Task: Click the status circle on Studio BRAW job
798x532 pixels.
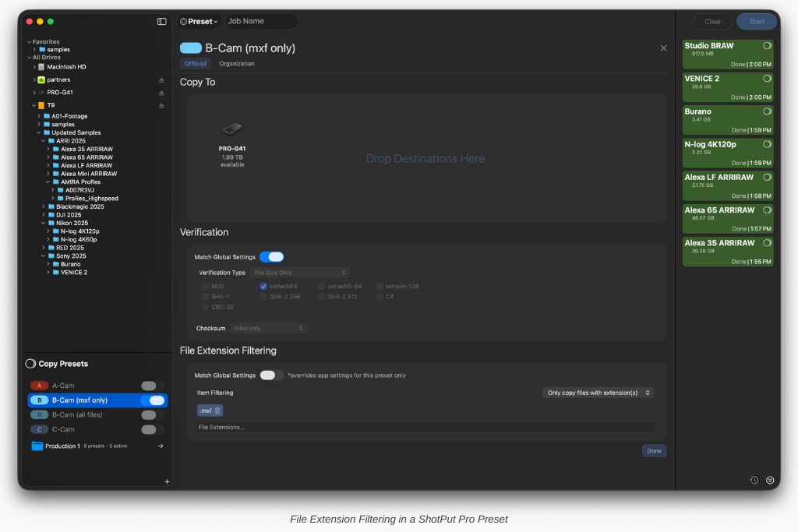Action: (767, 46)
